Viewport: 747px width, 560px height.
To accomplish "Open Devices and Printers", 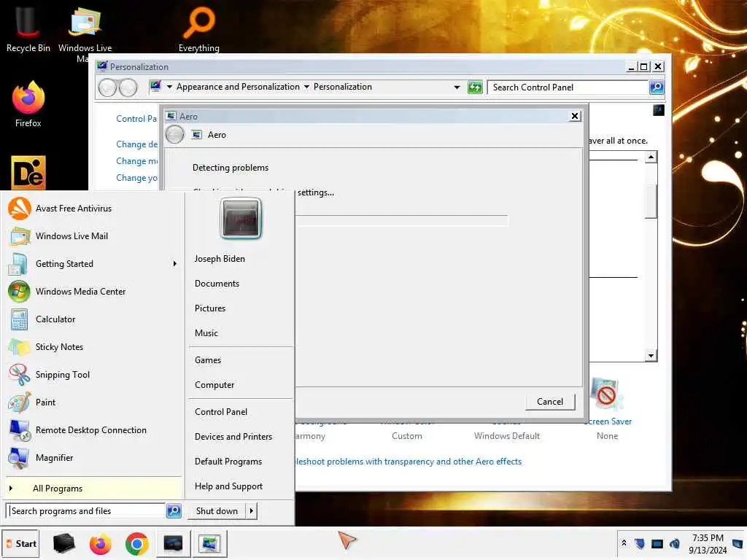I will pyautogui.click(x=233, y=437).
